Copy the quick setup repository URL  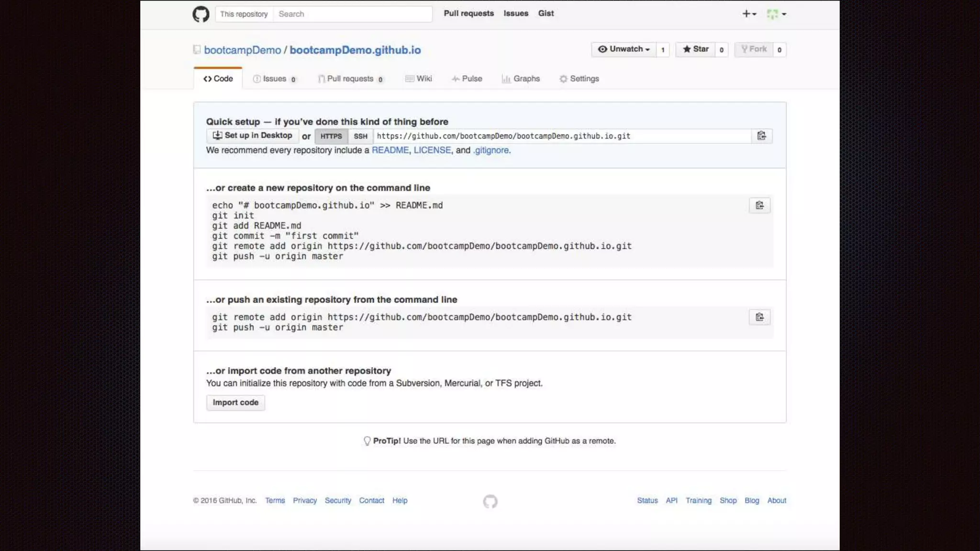pos(761,136)
